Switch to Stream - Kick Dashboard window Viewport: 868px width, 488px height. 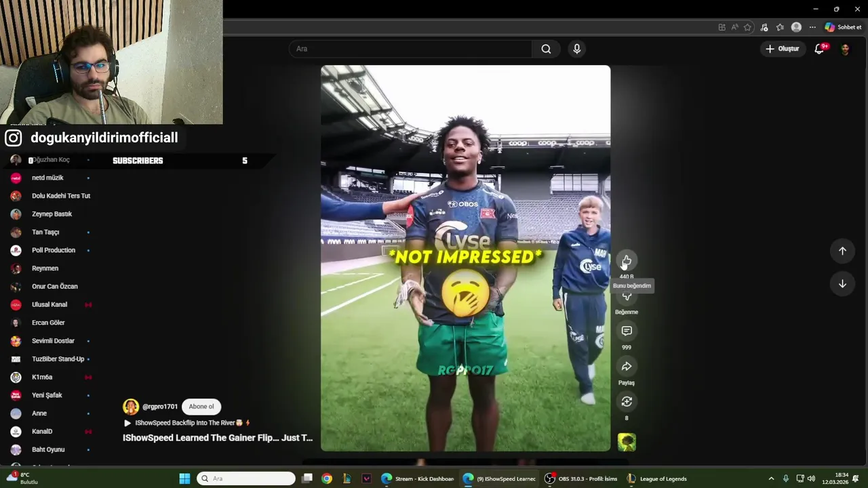417,479
